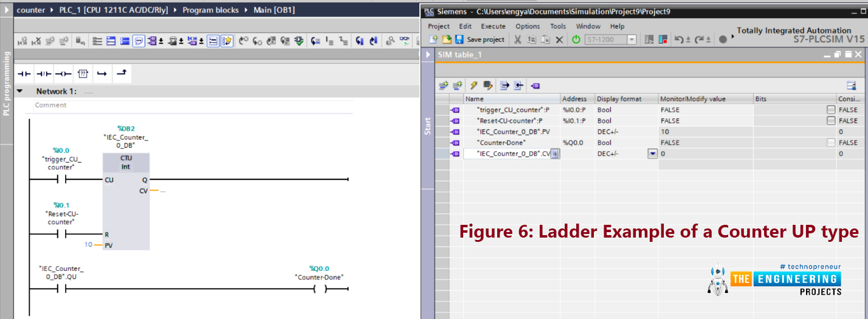Click the favorites star icon in editor toolbar
This screenshot has height=319, width=868.
coord(227,41)
